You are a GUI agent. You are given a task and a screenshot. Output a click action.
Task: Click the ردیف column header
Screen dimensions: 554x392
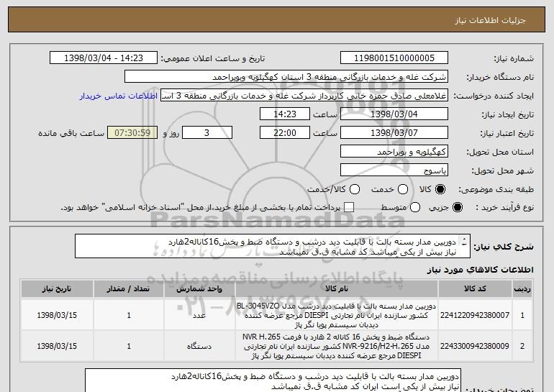pos(522,289)
